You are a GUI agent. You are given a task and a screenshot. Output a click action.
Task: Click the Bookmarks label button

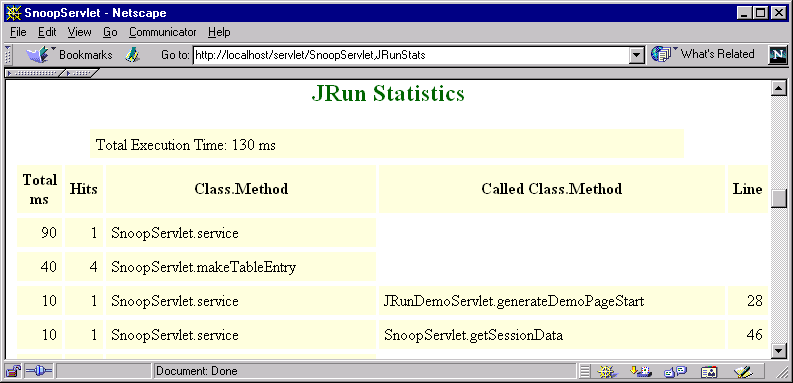85,55
